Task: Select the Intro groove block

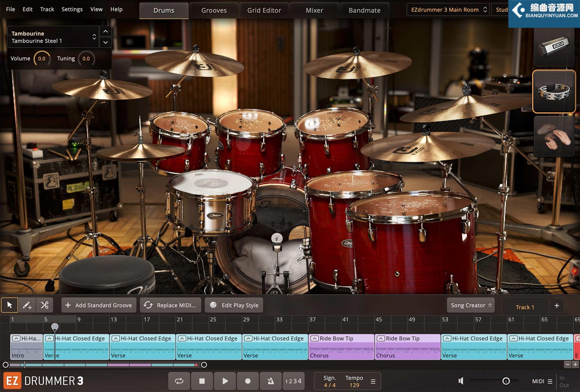Action: coord(26,347)
